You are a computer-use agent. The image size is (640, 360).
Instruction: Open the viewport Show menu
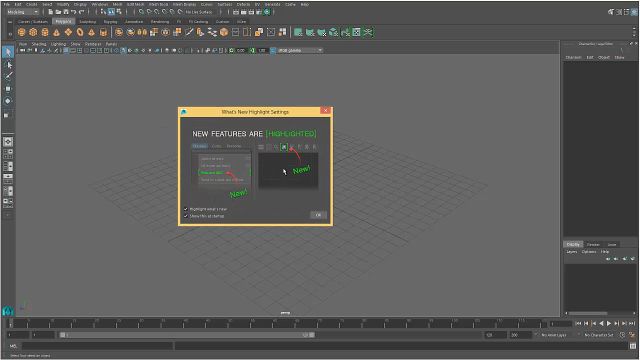click(76, 44)
